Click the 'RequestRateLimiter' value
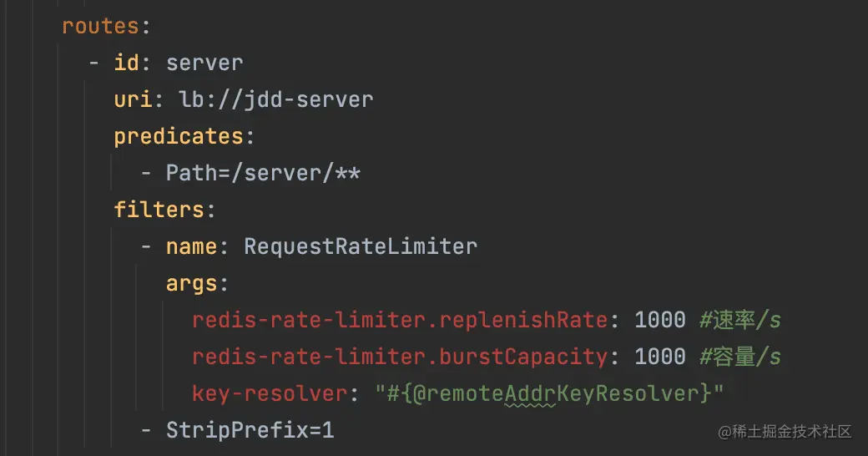This screenshot has width=868, height=456. (361, 246)
